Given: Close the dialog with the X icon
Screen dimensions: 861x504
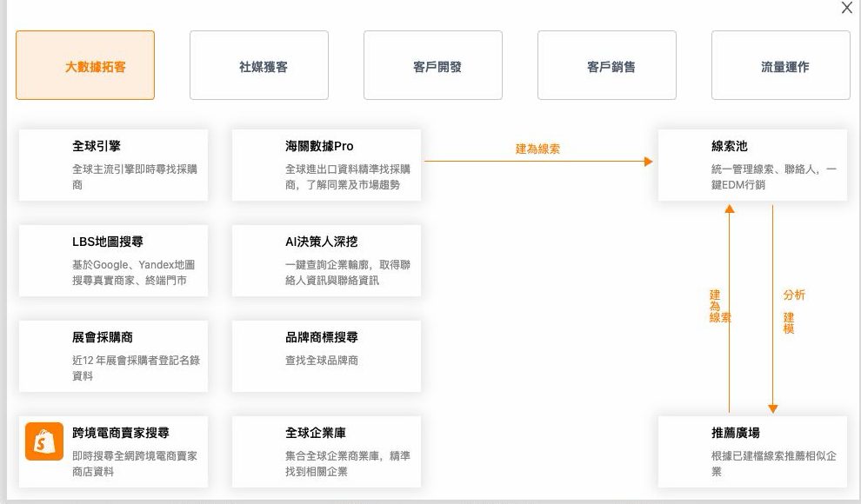Looking at the screenshot, I should [847, 8].
